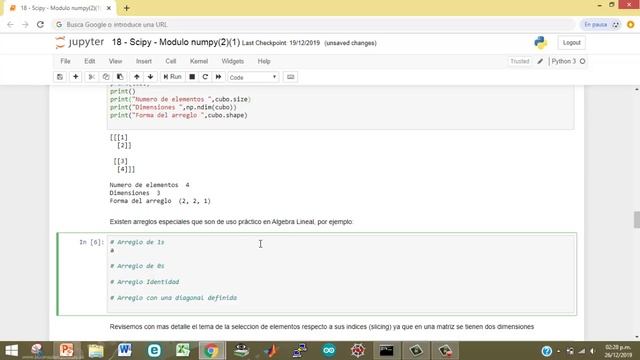This screenshot has width=640, height=360.
Task: Click the comment '# Arreglo con una diagonal definida'
Action: 173,298
